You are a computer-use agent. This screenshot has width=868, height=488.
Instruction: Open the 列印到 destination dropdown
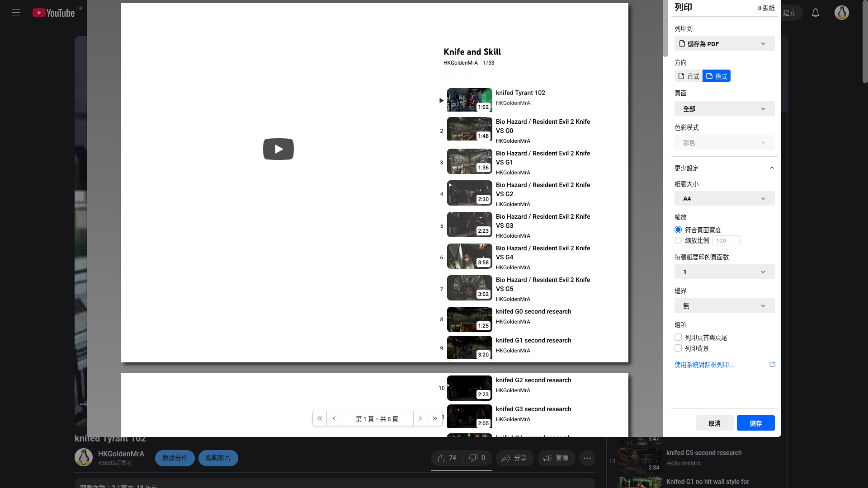coord(725,44)
